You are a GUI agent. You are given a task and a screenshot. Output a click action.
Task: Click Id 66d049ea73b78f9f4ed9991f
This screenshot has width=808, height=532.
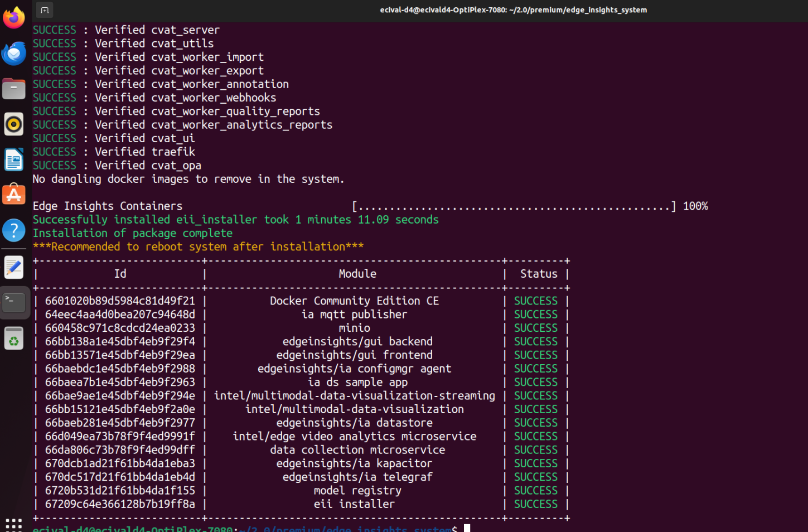pyautogui.click(x=120, y=437)
